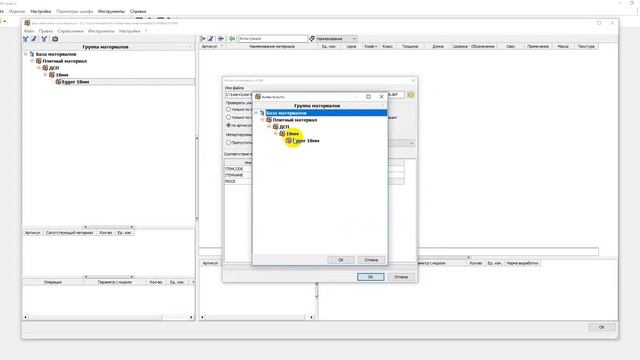Click filter funnel icon beside Наименование dropdown

click(x=312, y=38)
